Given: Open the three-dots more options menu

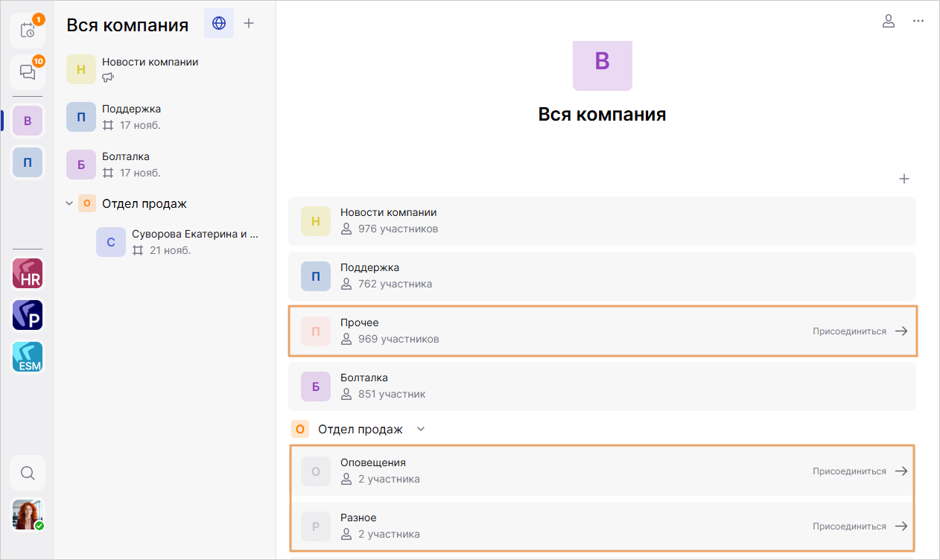Looking at the screenshot, I should click(918, 22).
